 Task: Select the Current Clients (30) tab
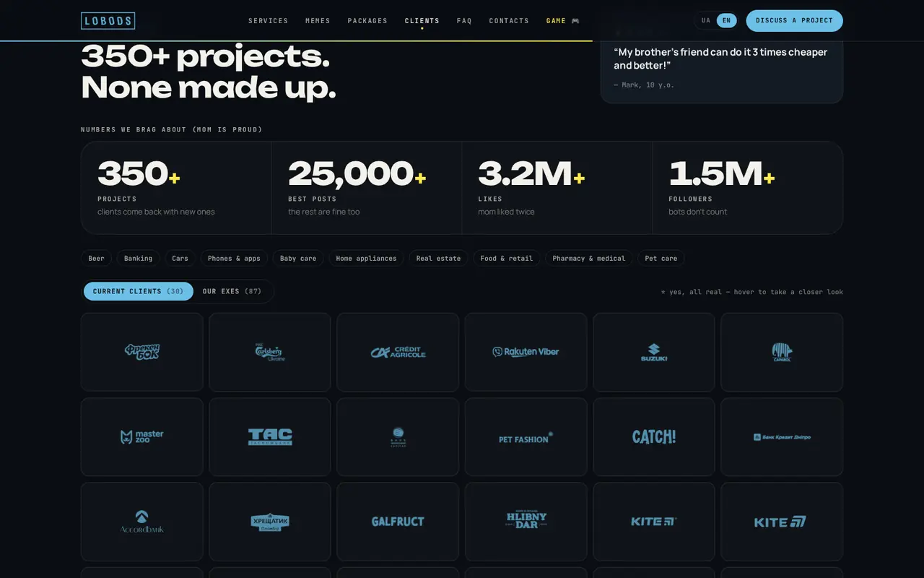click(139, 291)
